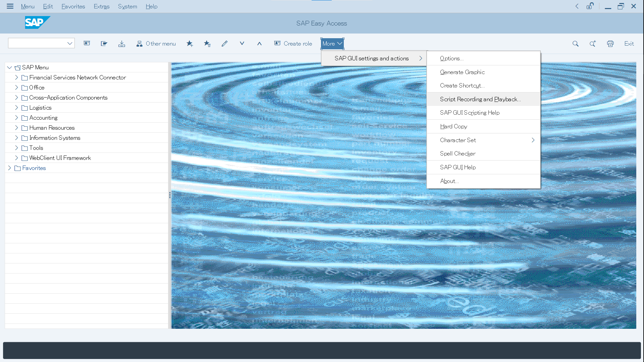Viewport: 644px width, 362px height.
Task: Click the Create role button
Action: tap(293, 44)
